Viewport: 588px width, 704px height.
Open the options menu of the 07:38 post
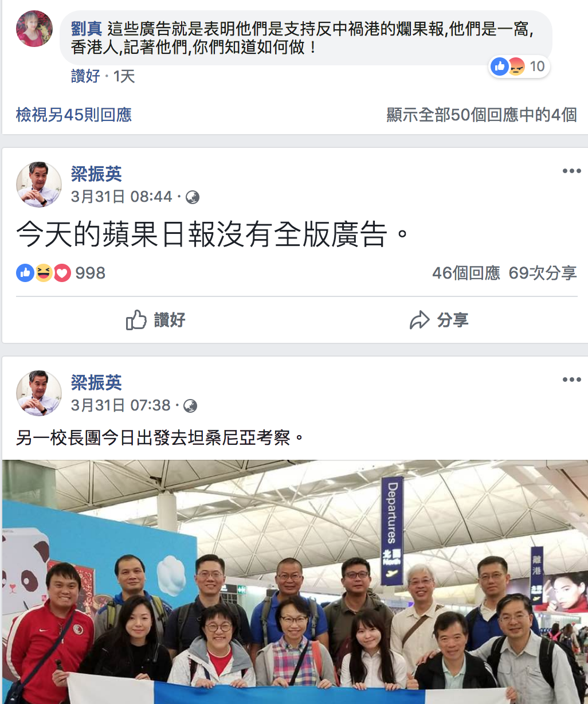tap(571, 380)
